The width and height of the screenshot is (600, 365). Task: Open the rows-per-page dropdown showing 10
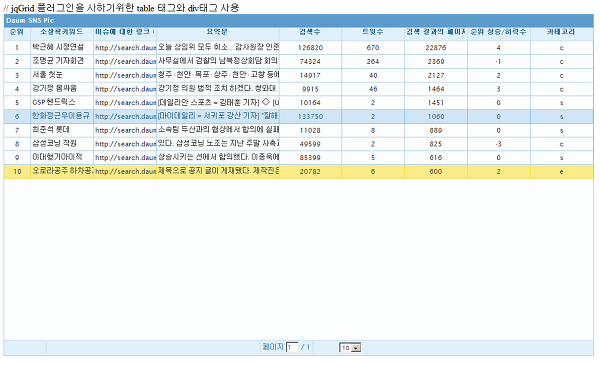click(350, 347)
